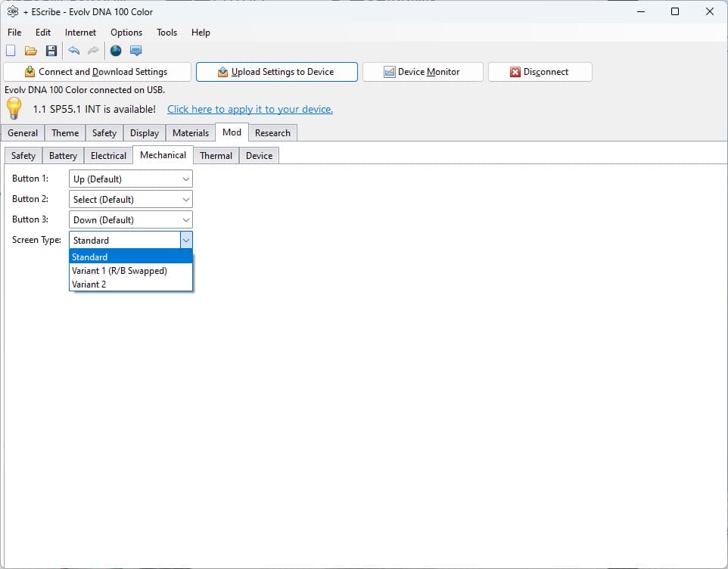This screenshot has width=728, height=569.
Task: Click the Undo arrow icon
Action: (74, 51)
